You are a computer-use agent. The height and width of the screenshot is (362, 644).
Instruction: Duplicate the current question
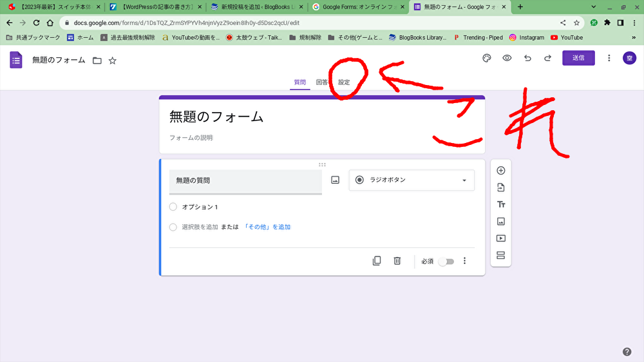pyautogui.click(x=377, y=261)
